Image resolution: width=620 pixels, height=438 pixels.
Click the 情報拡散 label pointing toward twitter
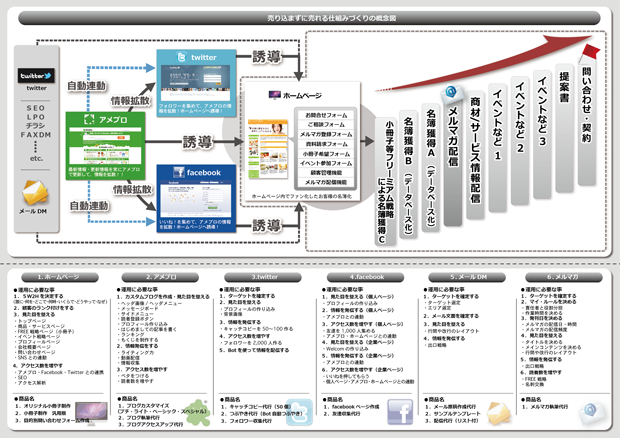click(130, 101)
